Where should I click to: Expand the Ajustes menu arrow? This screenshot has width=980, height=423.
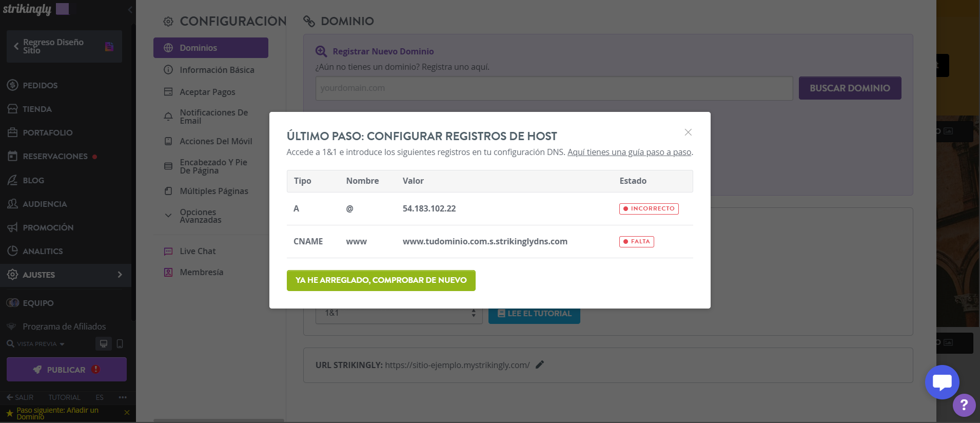click(120, 275)
